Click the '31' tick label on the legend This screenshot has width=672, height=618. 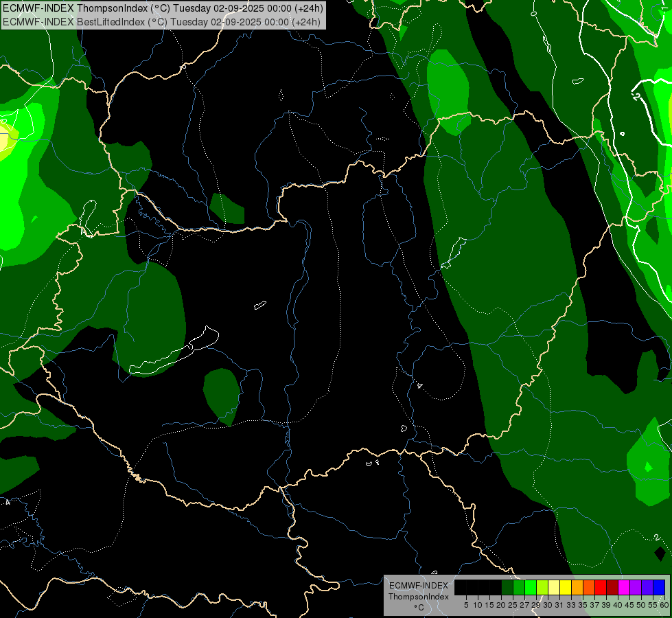[x=559, y=605]
